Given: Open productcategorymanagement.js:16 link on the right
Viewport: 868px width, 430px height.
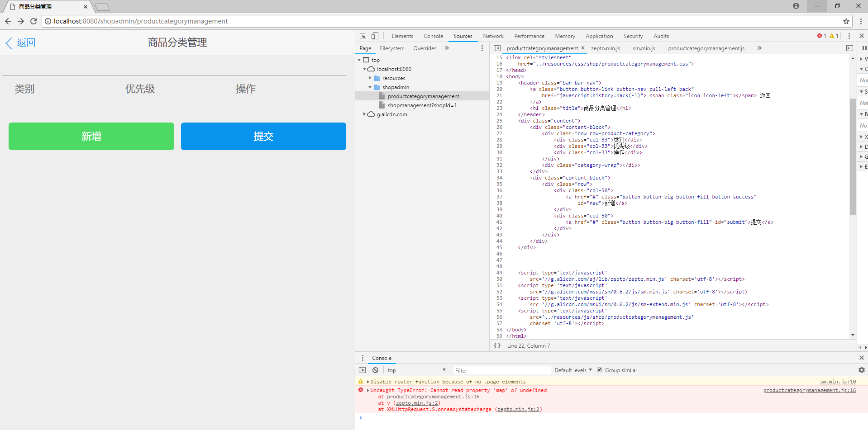Looking at the screenshot, I should pyautogui.click(x=810, y=391).
